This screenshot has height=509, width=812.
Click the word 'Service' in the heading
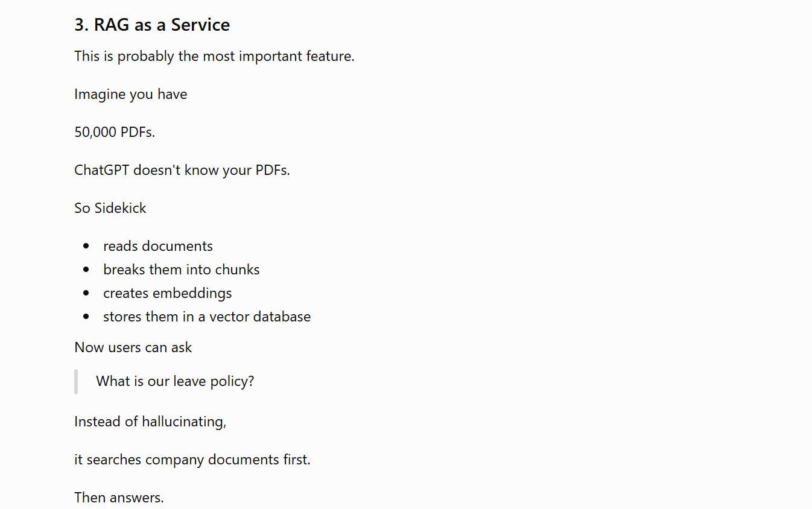200,25
